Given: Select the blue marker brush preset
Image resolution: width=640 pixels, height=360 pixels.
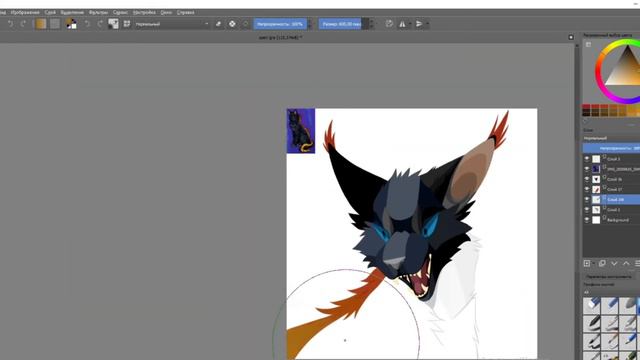Looking at the screenshot, I should [x=610, y=306].
